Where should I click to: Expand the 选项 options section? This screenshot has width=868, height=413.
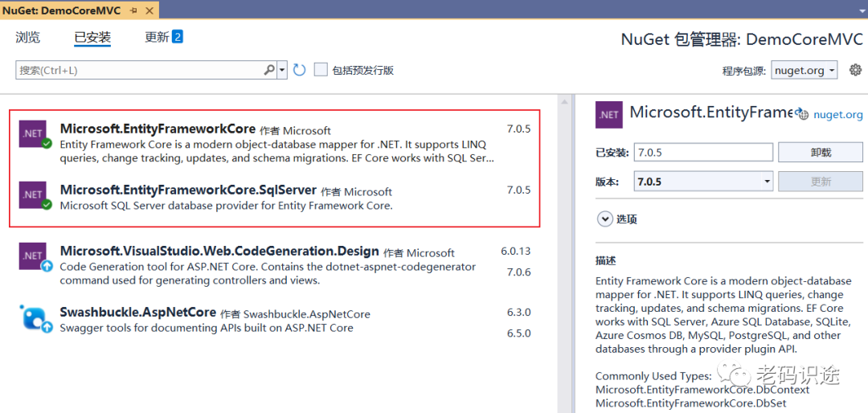pos(604,219)
